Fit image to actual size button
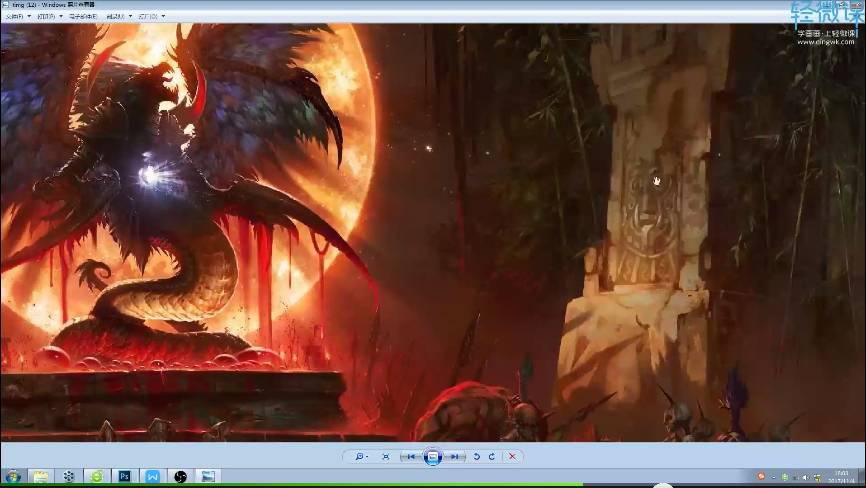Image resolution: width=866 pixels, height=488 pixels. (386, 457)
